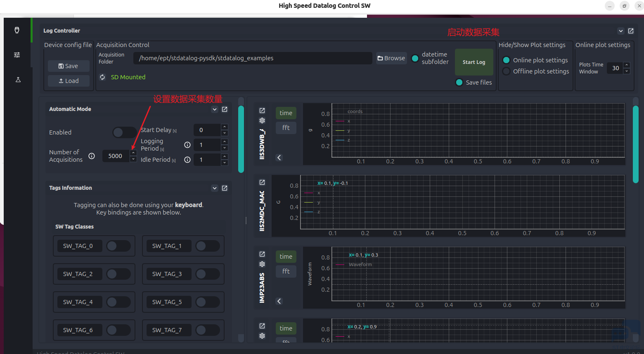Toggle the SW_TAG_0 switch
Image resolution: width=644 pixels, height=354 pixels.
tap(118, 246)
